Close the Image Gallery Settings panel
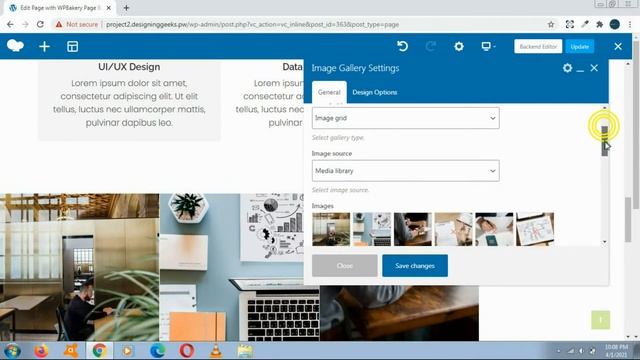The width and height of the screenshot is (640, 360). pos(594,68)
